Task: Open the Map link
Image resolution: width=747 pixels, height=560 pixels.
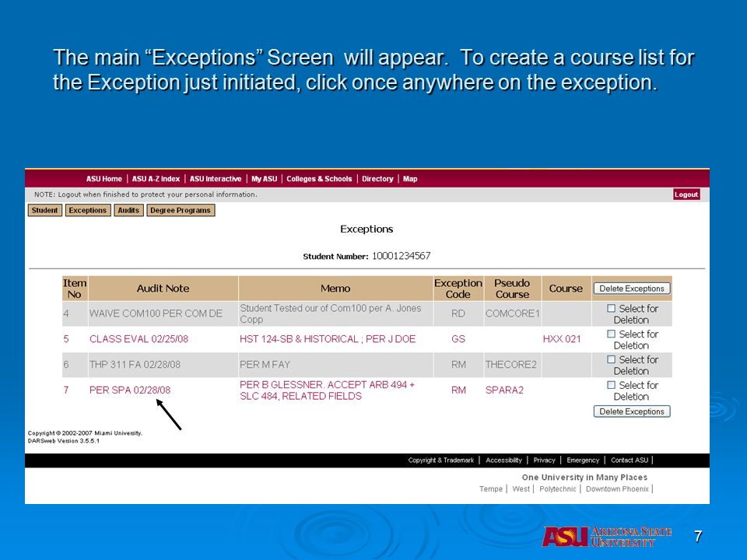Action: click(410, 179)
